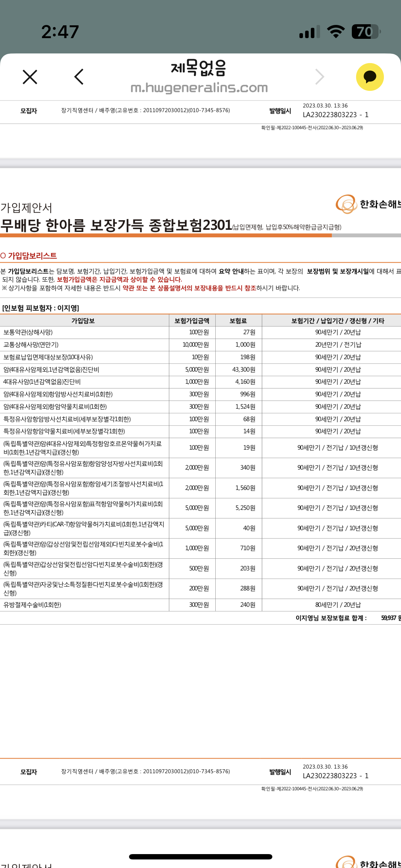
Task: Tap the home indicator bar at bottom
Action: pyautogui.click(x=201, y=857)
